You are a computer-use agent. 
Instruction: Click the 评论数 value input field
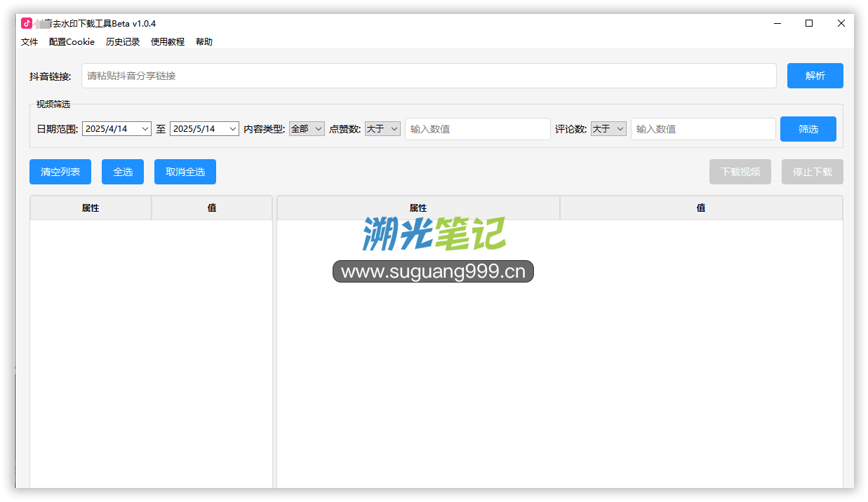pos(703,129)
